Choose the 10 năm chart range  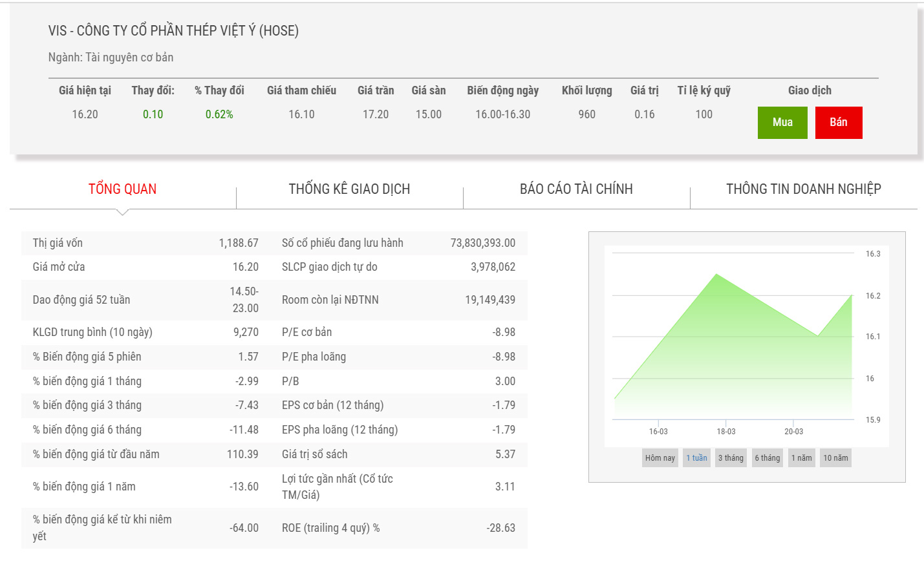(x=835, y=458)
